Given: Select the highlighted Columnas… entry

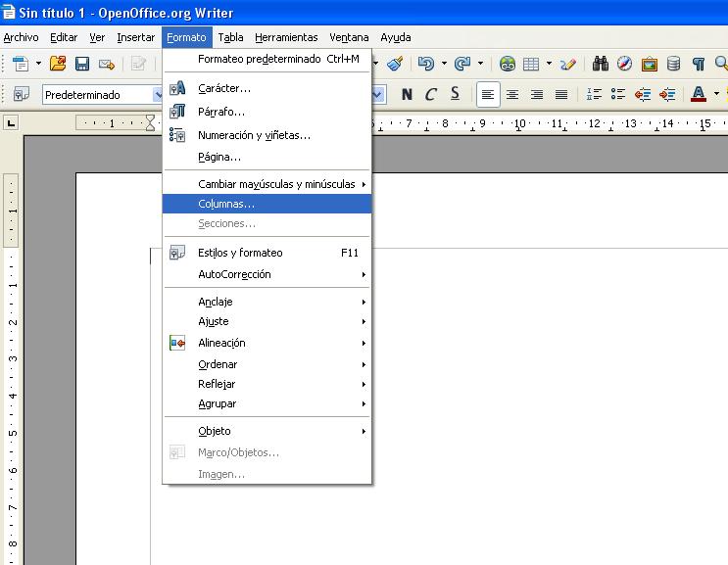Looking at the screenshot, I should click(267, 204).
